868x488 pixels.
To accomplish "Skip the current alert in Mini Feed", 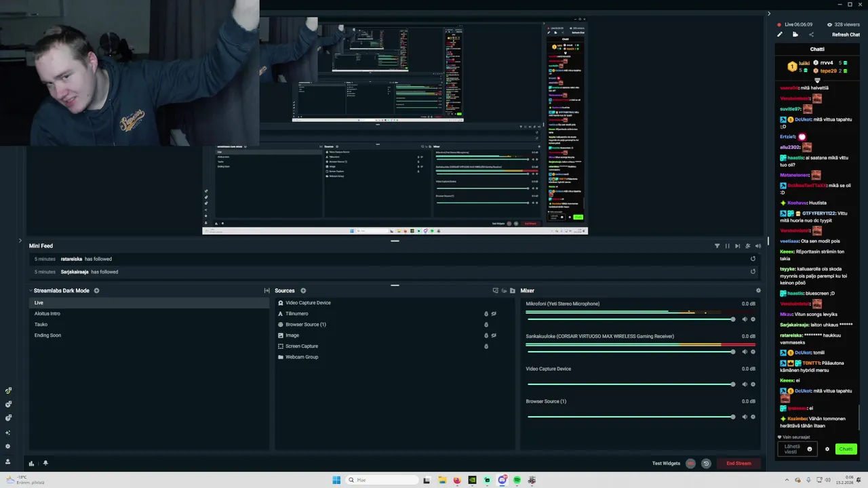I will 737,246.
